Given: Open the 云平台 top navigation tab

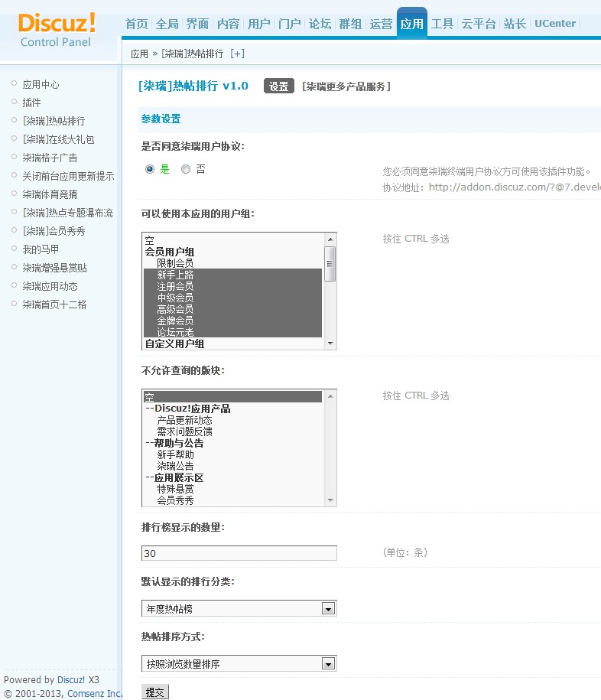Looking at the screenshot, I should pos(478,24).
